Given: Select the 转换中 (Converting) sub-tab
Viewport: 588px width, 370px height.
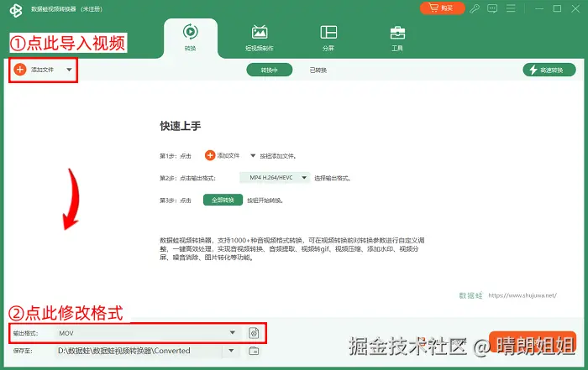Looking at the screenshot, I should (x=270, y=70).
